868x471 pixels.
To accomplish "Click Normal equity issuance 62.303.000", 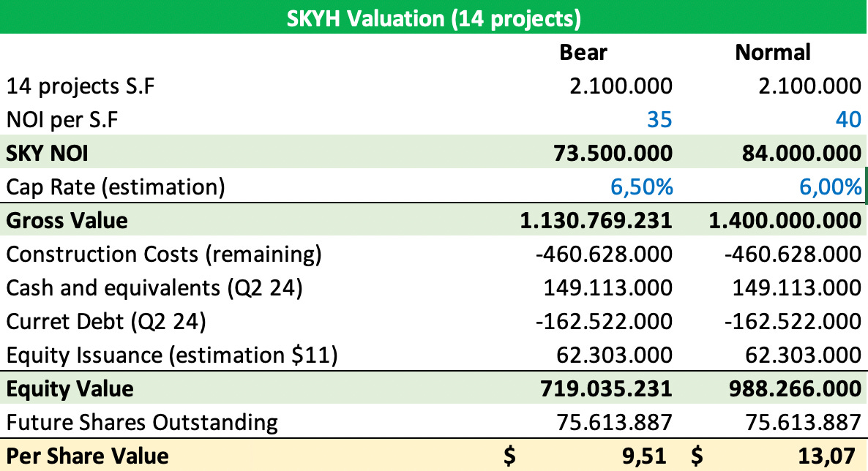I will 804,355.
